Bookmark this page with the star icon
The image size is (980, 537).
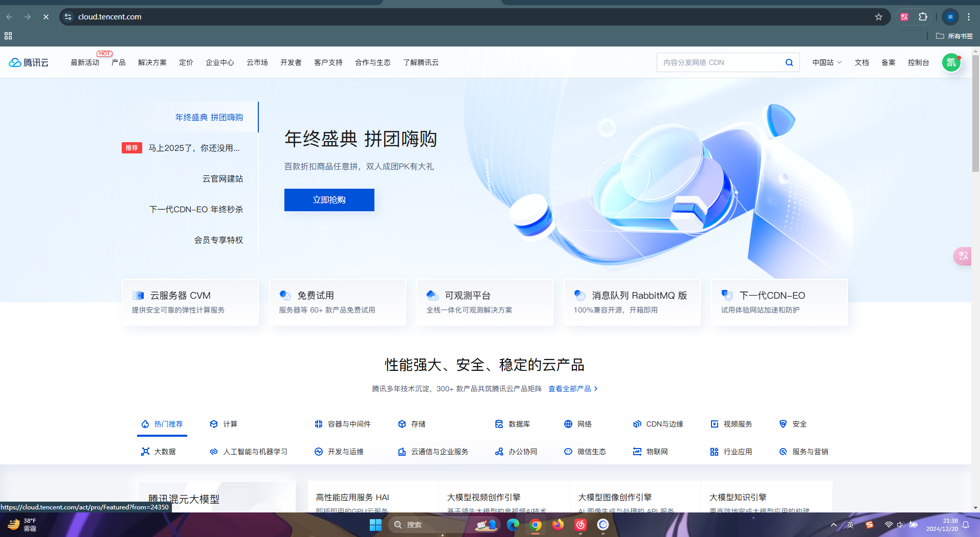coord(879,17)
